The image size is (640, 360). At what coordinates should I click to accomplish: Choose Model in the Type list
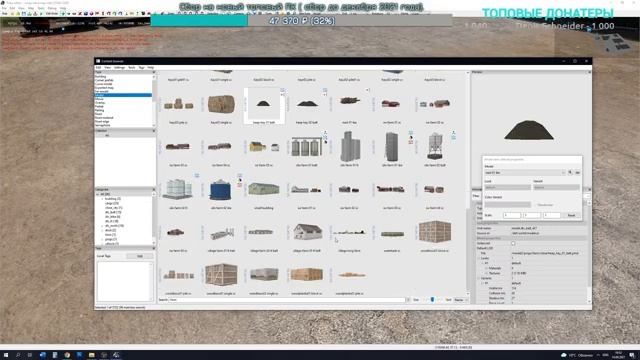click(x=123, y=95)
